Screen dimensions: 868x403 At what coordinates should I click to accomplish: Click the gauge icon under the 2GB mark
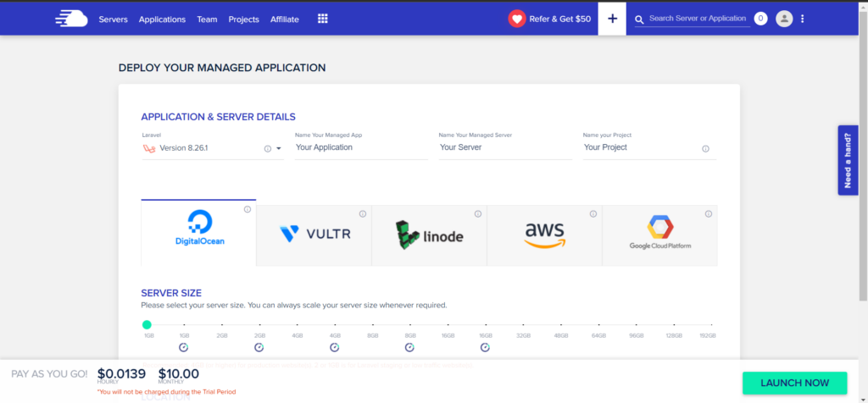coord(259,347)
